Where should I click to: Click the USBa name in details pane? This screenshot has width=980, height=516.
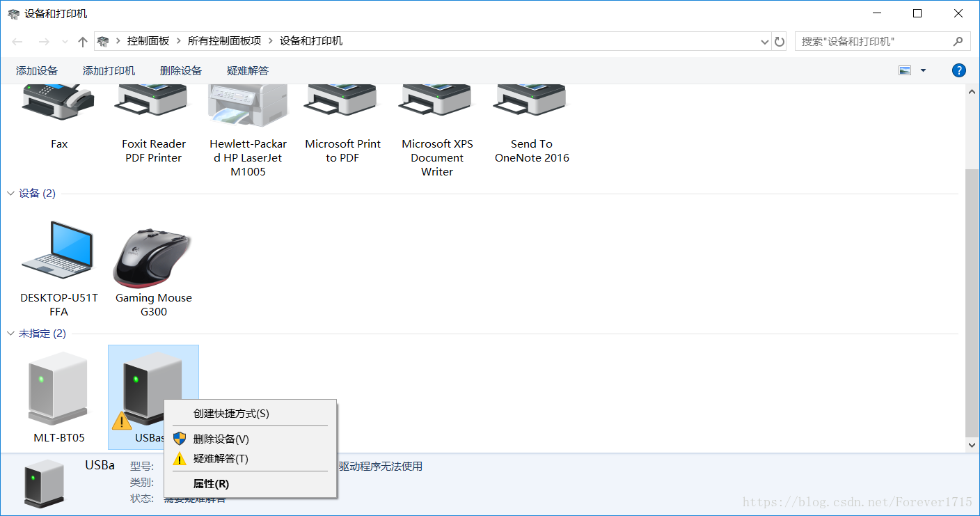(100, 465)
